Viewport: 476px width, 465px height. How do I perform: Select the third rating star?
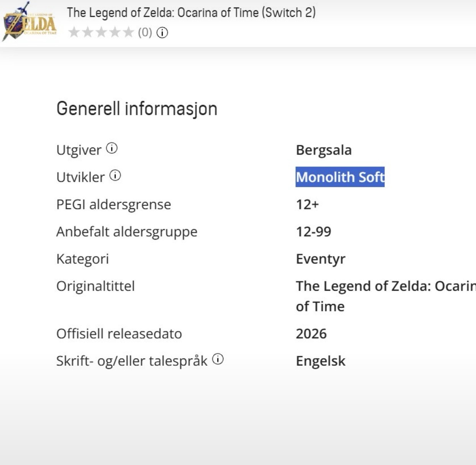(x=101, y=32)
